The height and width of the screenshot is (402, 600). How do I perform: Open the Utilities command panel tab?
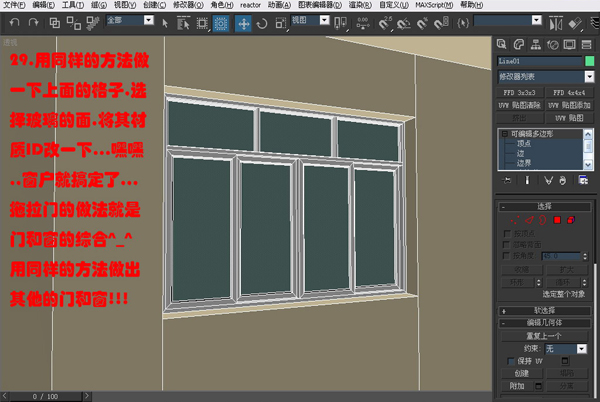587,44
